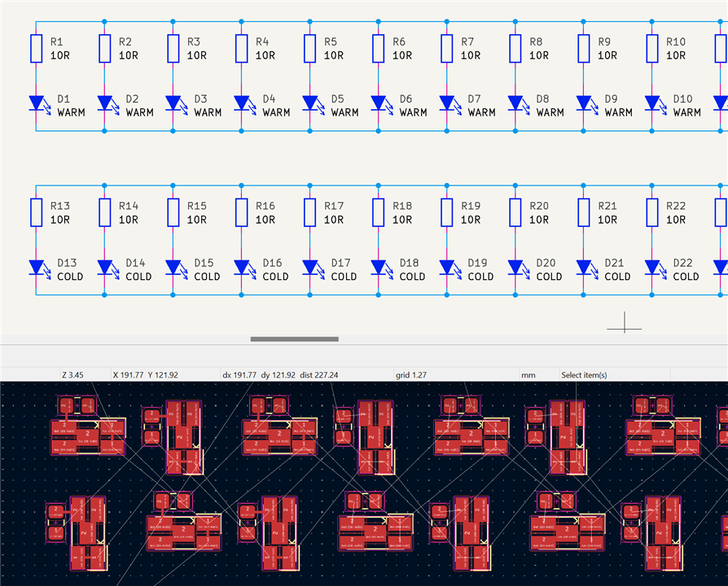The image size is (728, 586).
Task: Click the 'WARM' value beside D1
Action: (x=71, y=113)
